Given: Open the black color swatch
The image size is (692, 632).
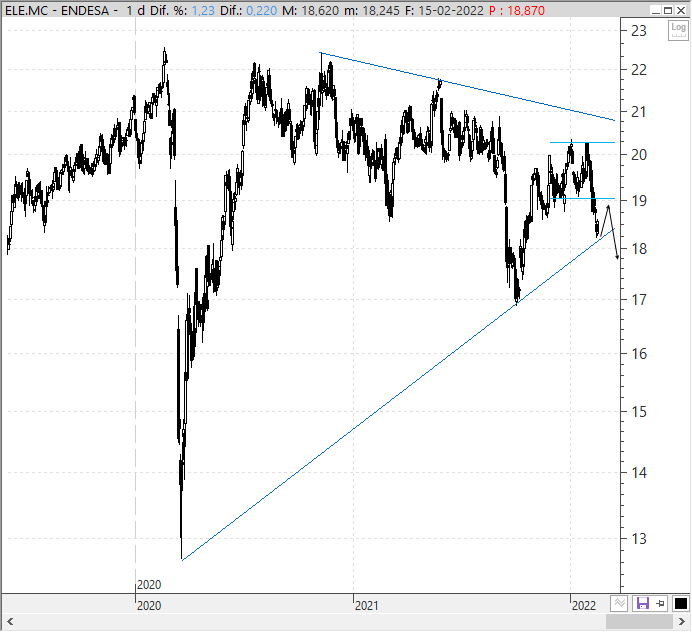Looking at the screenshot, I should coord(681,603).
